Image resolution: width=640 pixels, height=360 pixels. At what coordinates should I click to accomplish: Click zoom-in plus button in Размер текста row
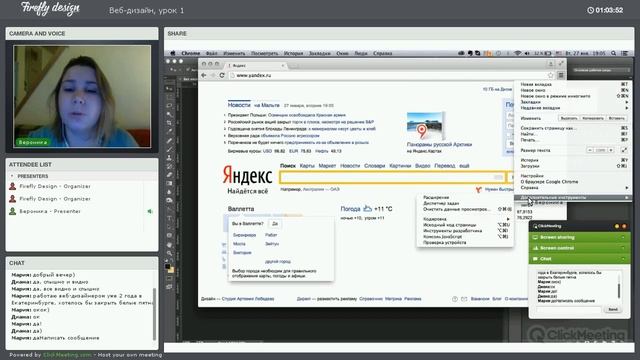click(x=611, y=150)
